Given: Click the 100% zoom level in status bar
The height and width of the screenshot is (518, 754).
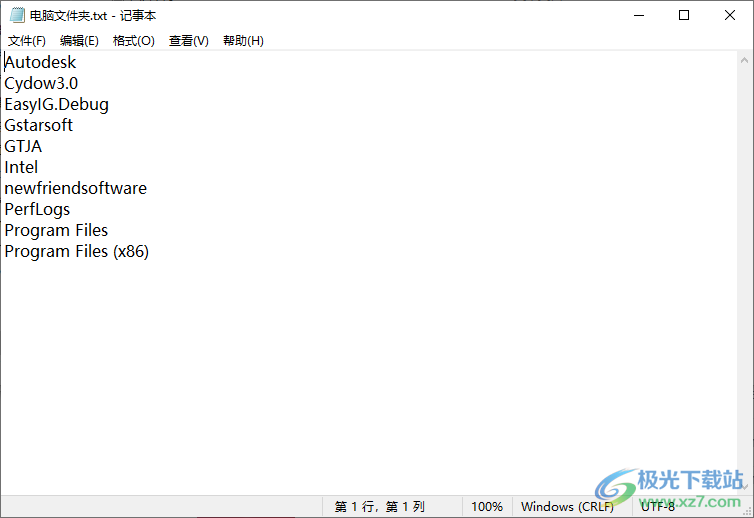Looking at the screenshot, I should point(487,507).
